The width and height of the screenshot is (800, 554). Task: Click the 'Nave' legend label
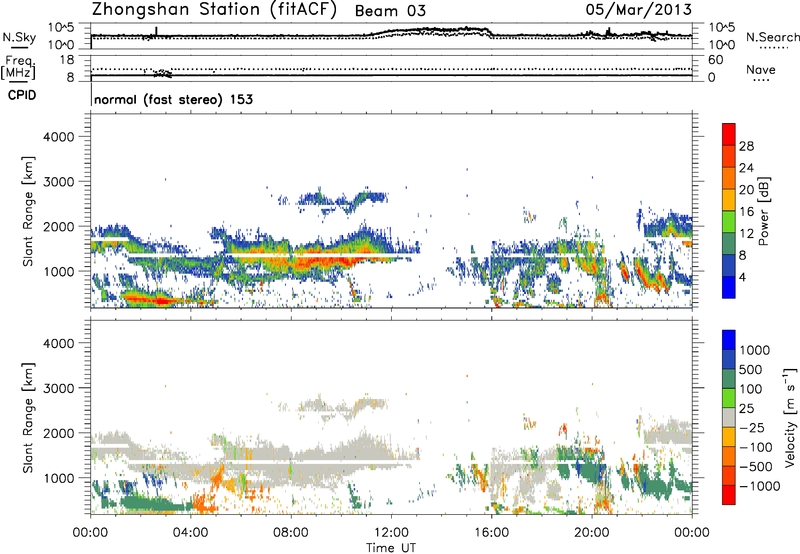click(x=761, y=69)
